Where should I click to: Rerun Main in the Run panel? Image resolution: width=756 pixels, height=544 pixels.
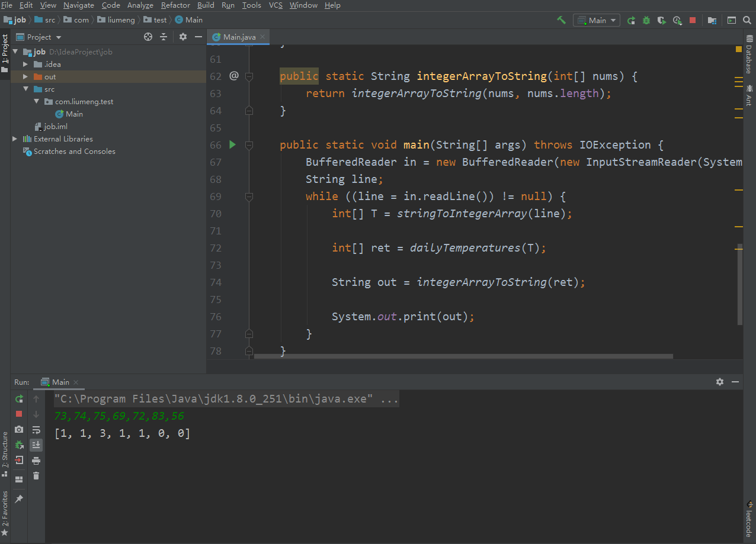pos(19,399)
